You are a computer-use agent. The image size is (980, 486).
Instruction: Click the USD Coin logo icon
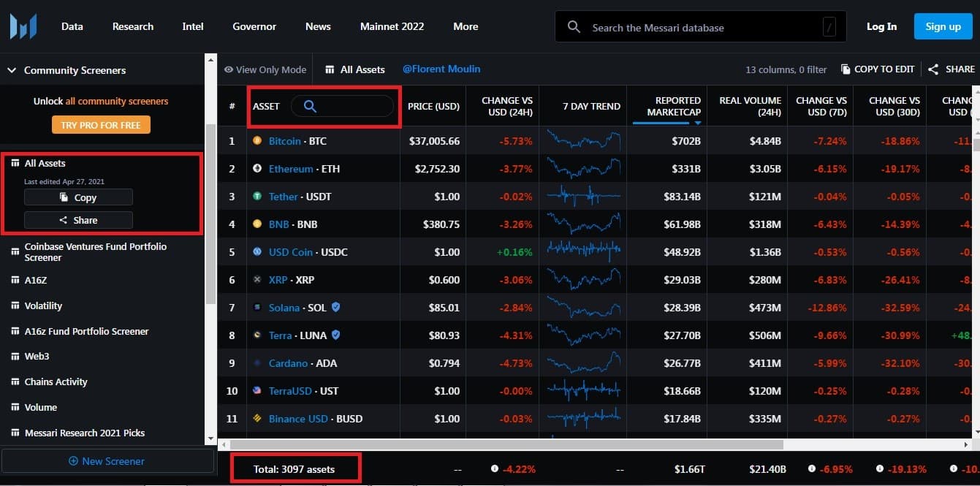[x=257, y=252]
